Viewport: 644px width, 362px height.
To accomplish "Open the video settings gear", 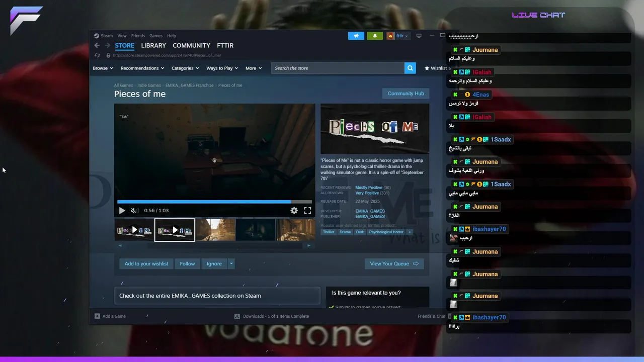I will point(294,211).
